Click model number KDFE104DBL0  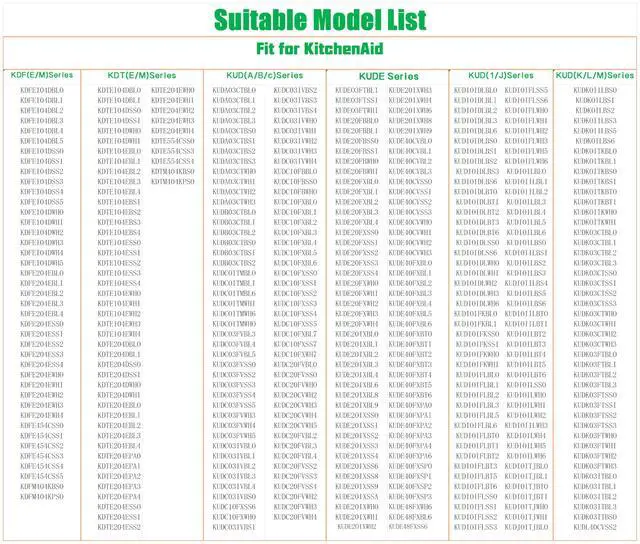click(42, 90)
